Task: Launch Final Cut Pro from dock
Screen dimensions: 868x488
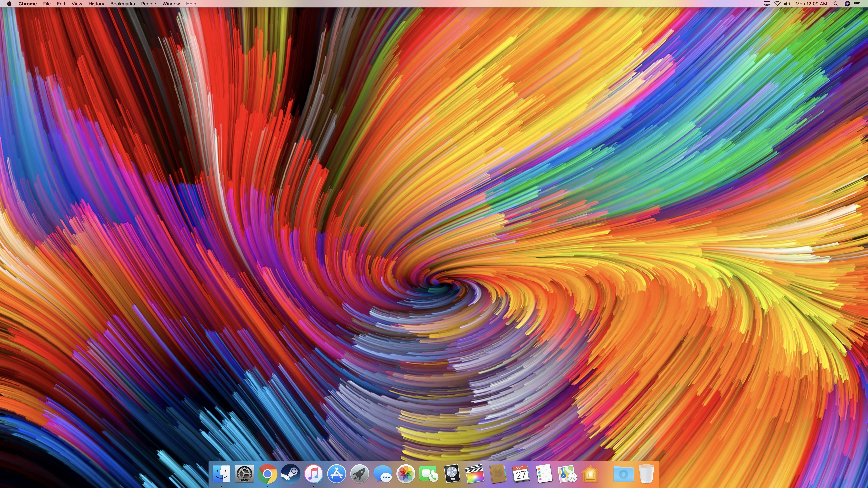Action: 475,474
